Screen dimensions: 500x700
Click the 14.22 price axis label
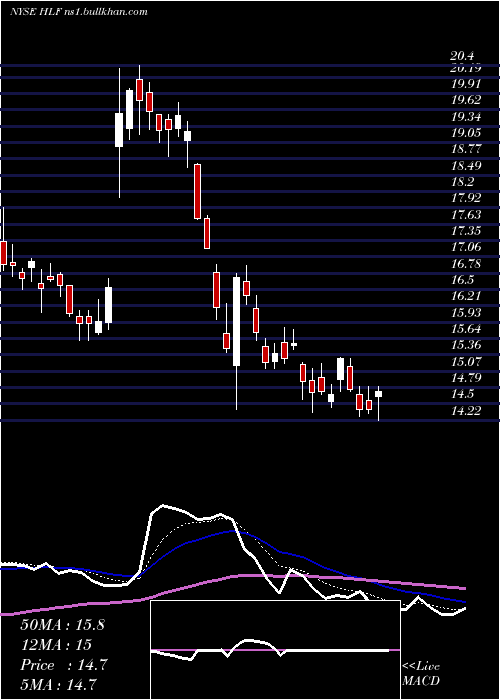coord(466,411)
